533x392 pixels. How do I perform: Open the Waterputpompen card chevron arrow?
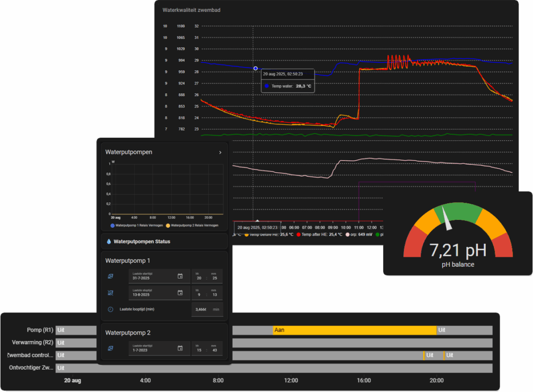(220, 152)
